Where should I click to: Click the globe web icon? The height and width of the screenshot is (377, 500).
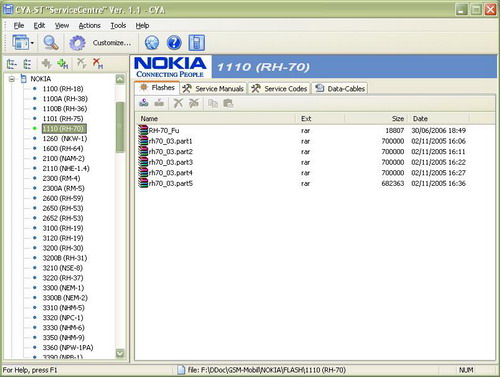152,43
